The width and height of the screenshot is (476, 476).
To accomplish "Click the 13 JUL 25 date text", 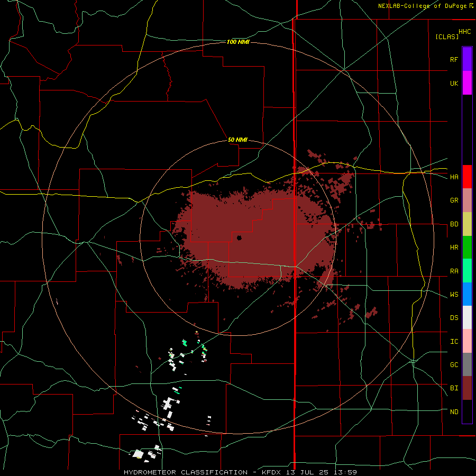I will 308,472.
